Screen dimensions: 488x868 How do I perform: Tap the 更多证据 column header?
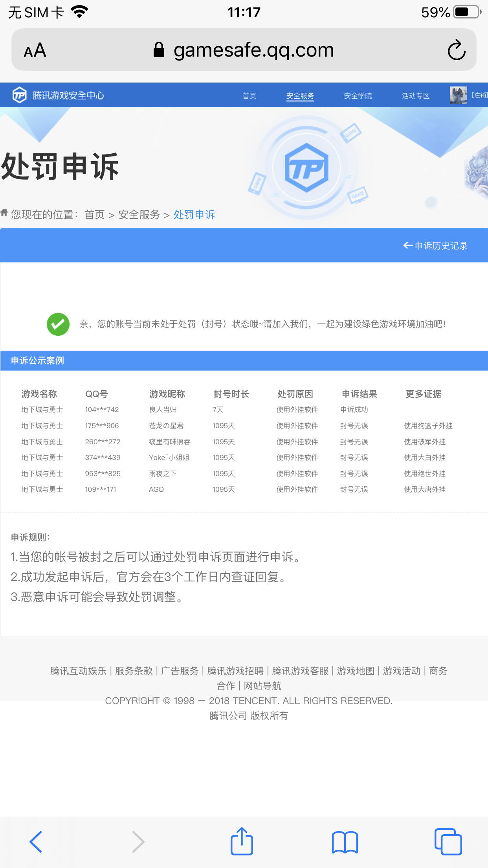tap(423, 394)
